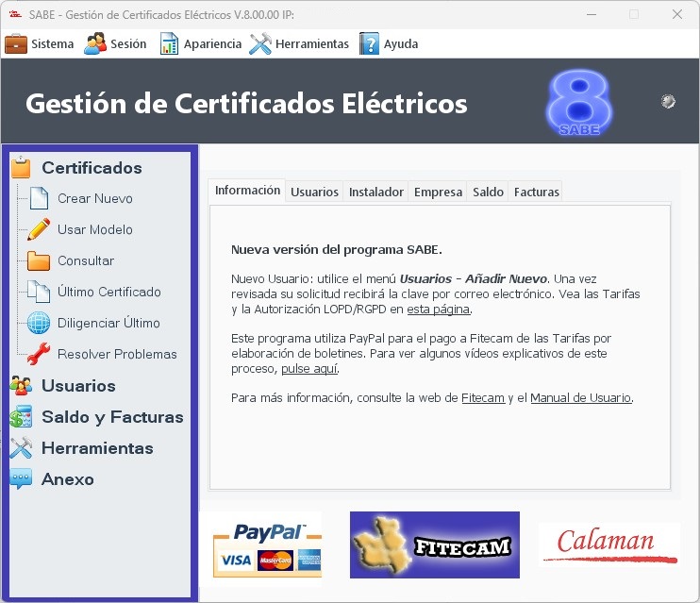Expand the Saldo y Facturas section
This screenshot has height=603, width=700.
tap(112, 417)
